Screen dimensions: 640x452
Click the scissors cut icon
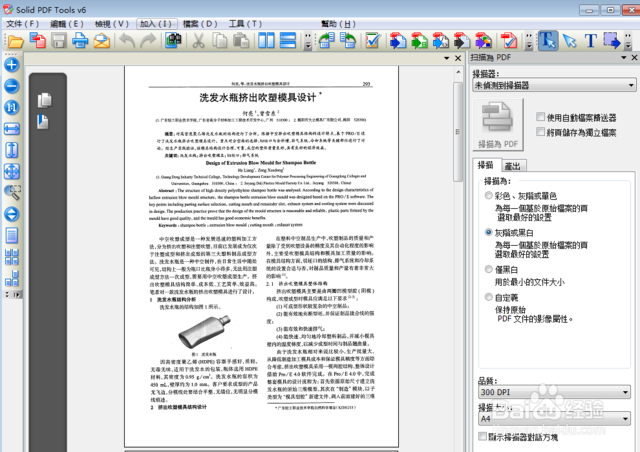[198, 41]
